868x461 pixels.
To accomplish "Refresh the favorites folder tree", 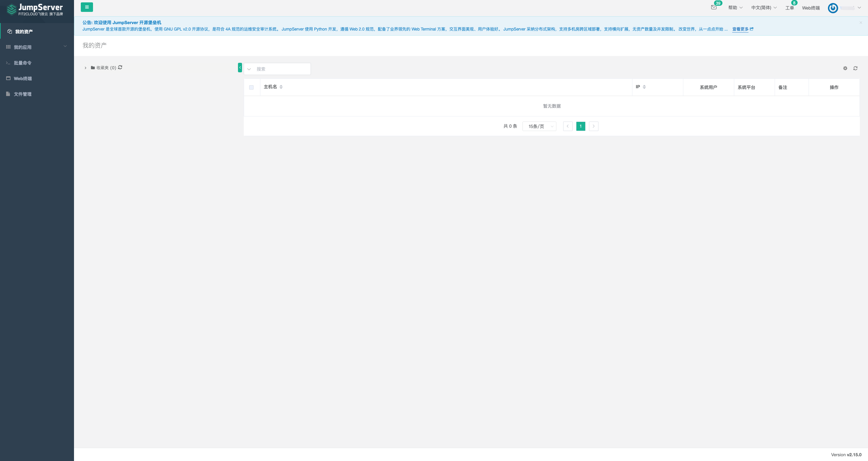I will point(120,68).
